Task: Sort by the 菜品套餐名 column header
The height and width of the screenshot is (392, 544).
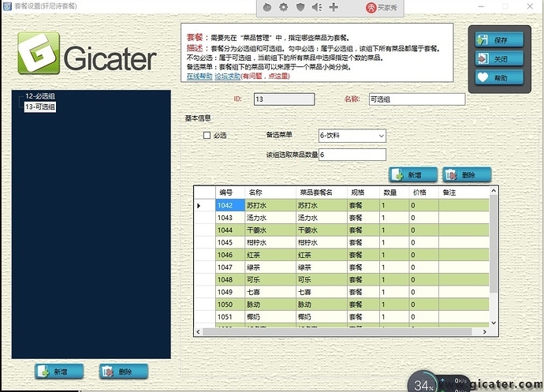Action: click(x=317, y=192)
